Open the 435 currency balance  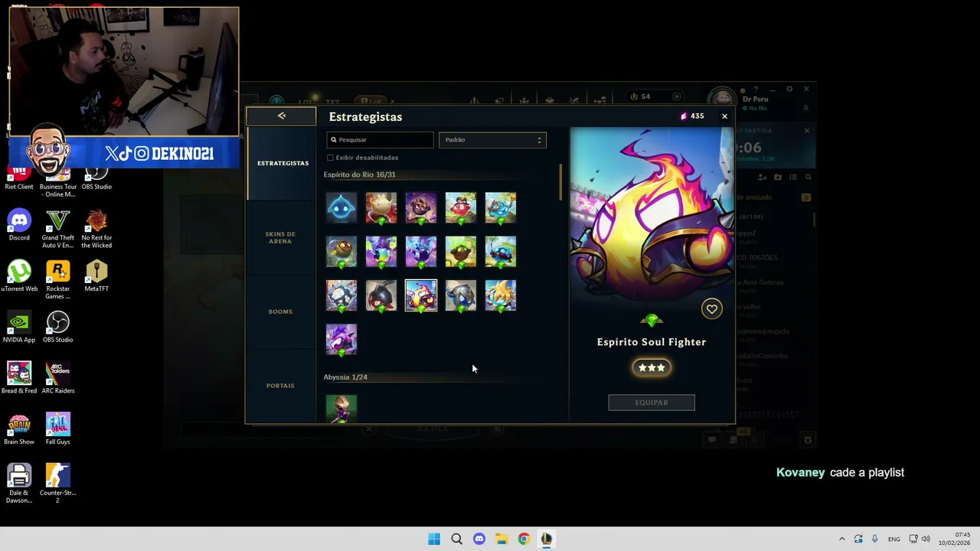692,116
